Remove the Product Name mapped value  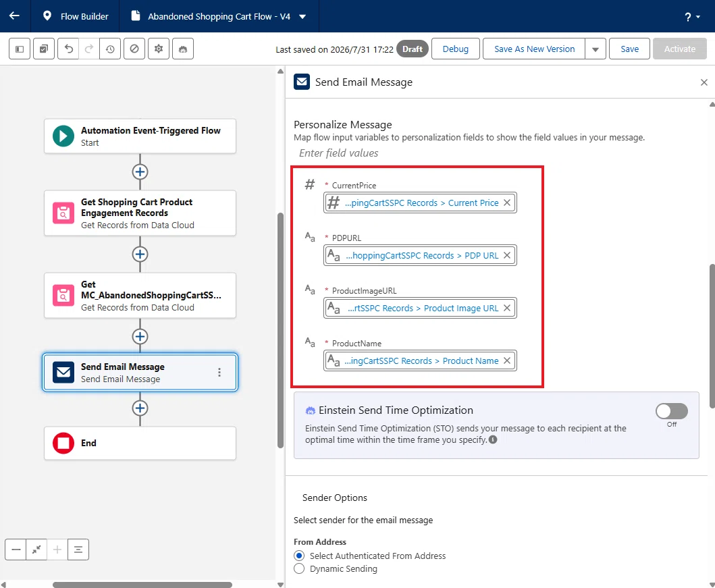click(x=506, y=360)
